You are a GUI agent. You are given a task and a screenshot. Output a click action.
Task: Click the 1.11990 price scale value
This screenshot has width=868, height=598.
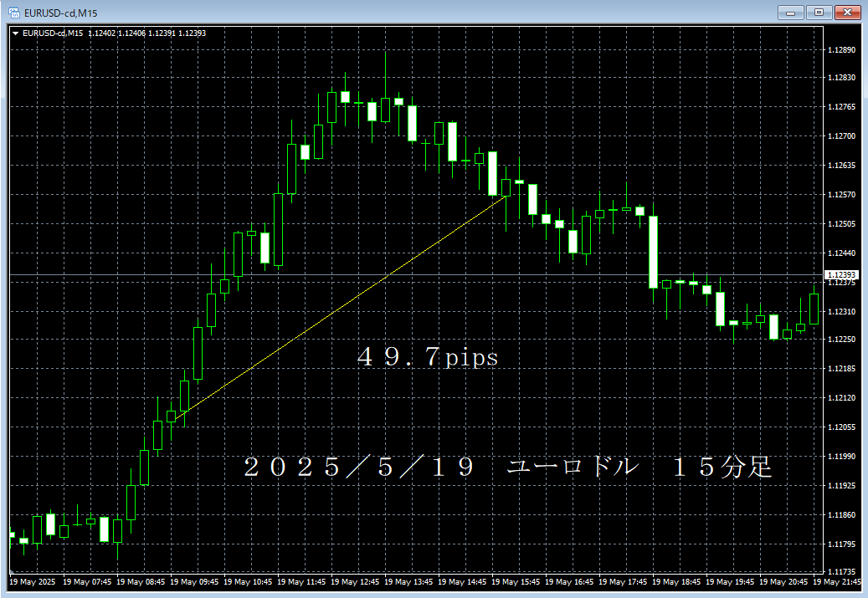tap(841, 457)
